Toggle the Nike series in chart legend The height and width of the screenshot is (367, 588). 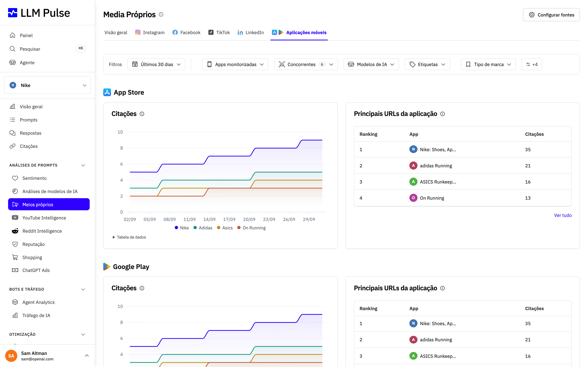[x=182, y=228]
